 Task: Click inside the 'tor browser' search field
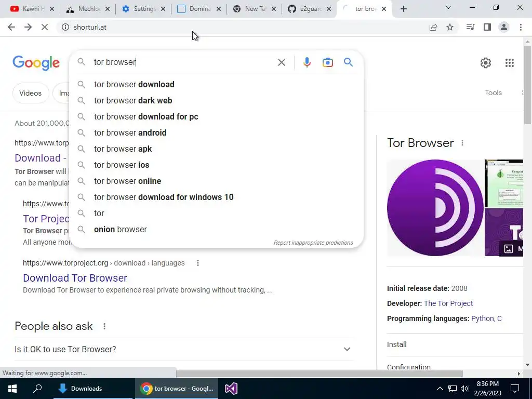(x=183, y=62)
